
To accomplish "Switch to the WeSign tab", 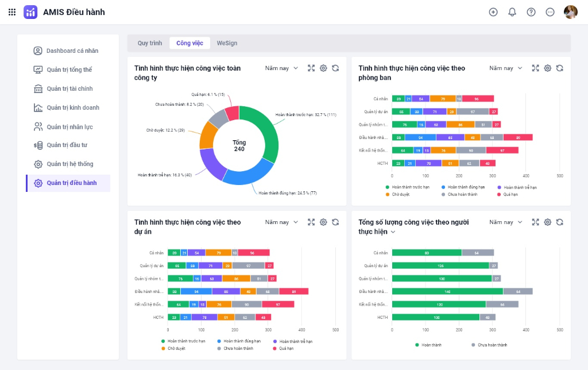I will coord(227,43).
